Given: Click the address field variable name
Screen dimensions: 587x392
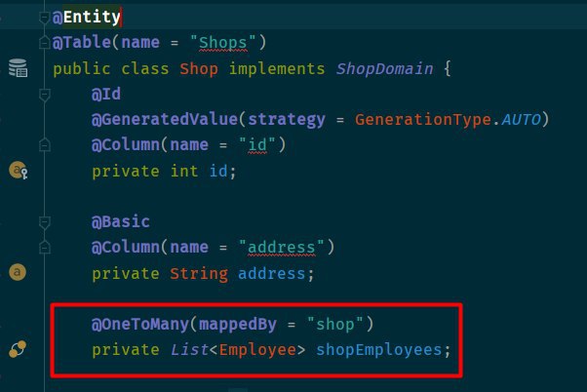Looking at the screenshot, I should (x=272, y=274).
